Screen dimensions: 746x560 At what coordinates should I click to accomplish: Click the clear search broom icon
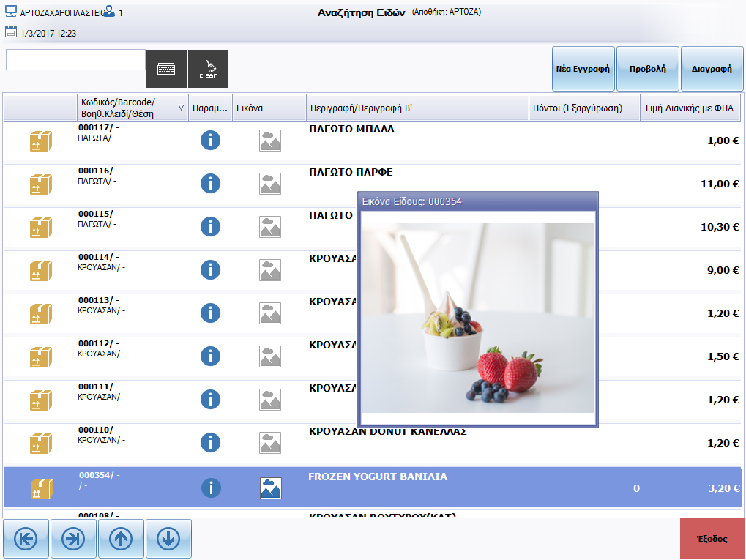click(x=208, y=69)
